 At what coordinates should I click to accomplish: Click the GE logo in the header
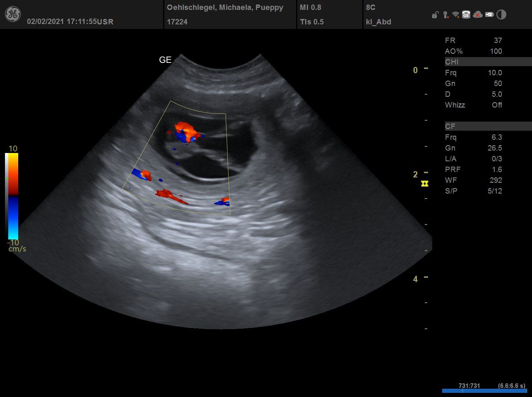pos(12,14)
